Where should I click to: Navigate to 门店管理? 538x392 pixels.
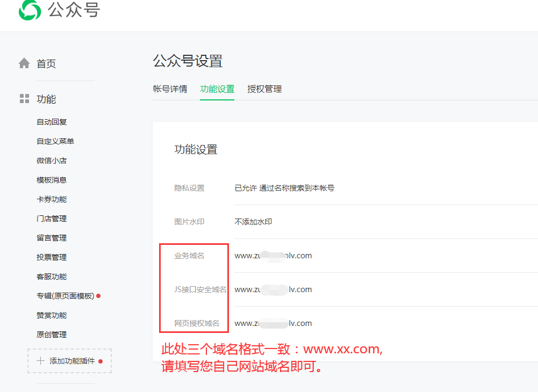(52, 219)
